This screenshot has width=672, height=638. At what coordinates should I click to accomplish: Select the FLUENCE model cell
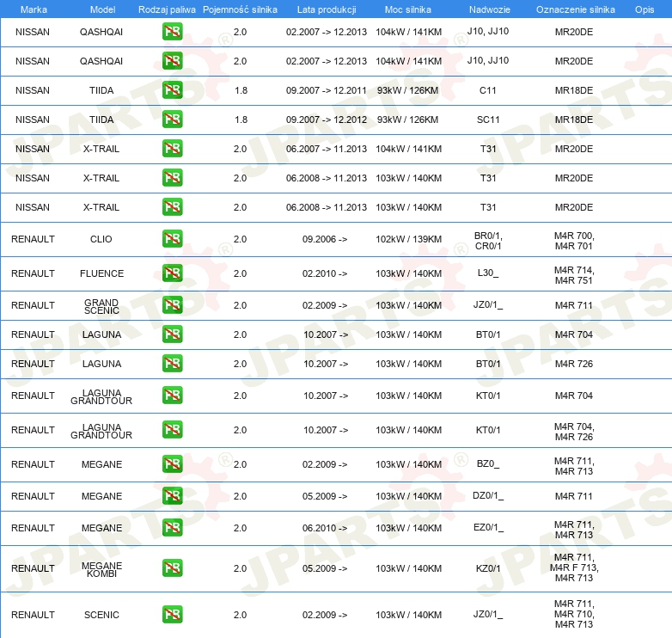101,273
